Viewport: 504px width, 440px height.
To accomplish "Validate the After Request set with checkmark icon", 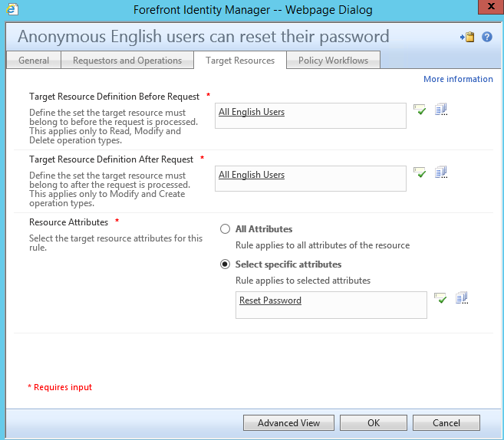I will [420, 172].
